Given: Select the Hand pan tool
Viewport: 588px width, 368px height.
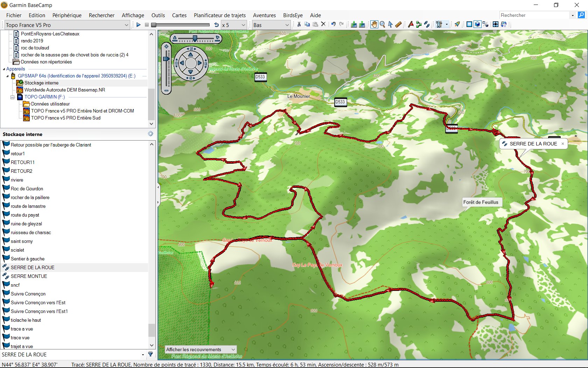Looking at the screenshot, I should point(374,24).
